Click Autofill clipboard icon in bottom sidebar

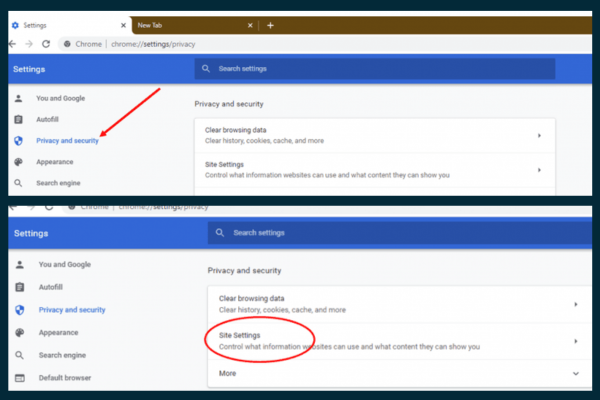point(20,287)
